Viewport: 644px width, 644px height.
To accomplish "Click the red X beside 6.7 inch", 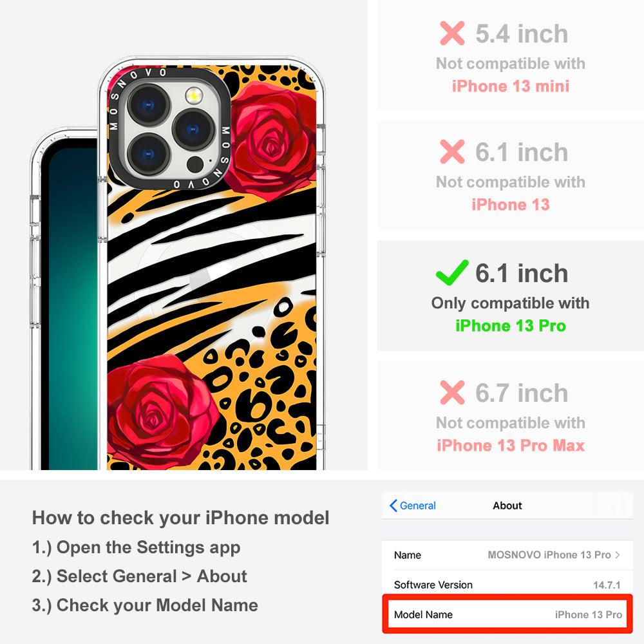I will click(452, 393).
